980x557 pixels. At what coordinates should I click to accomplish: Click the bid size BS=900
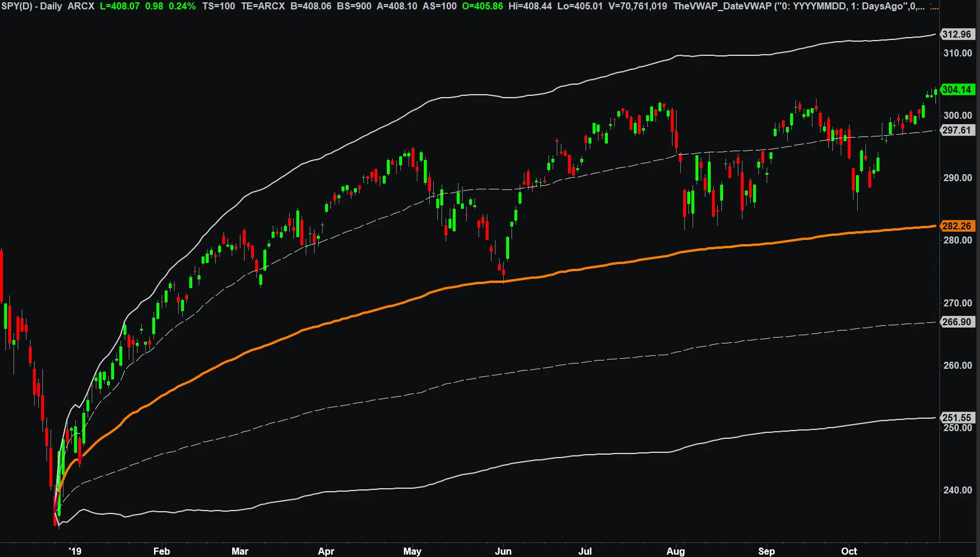(x=354, y=6)
